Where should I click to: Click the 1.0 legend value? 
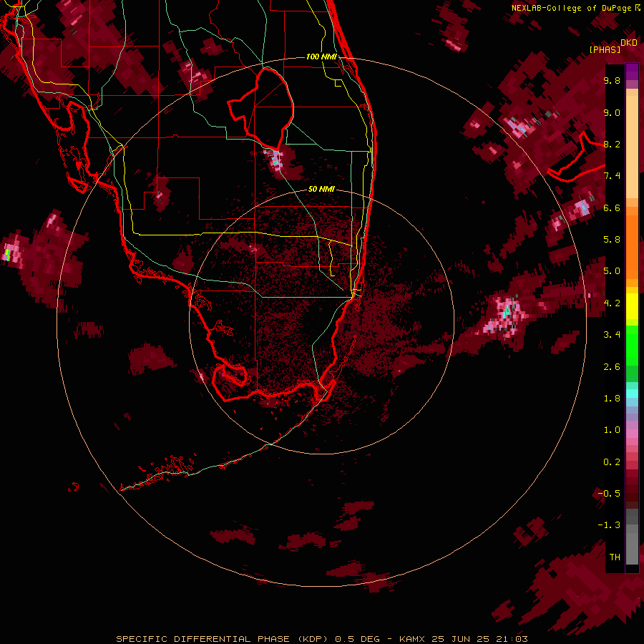pos(612,430)
